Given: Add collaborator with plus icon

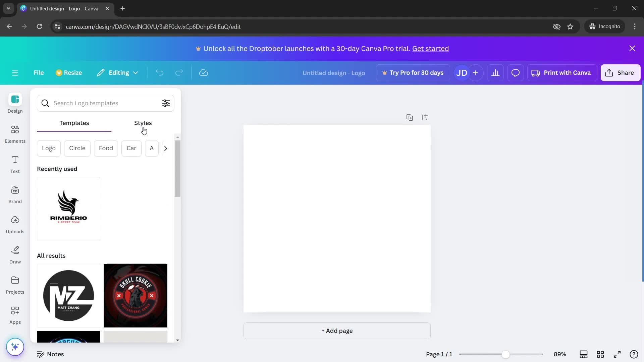Looking at the screenshot, I should (475, 73).
